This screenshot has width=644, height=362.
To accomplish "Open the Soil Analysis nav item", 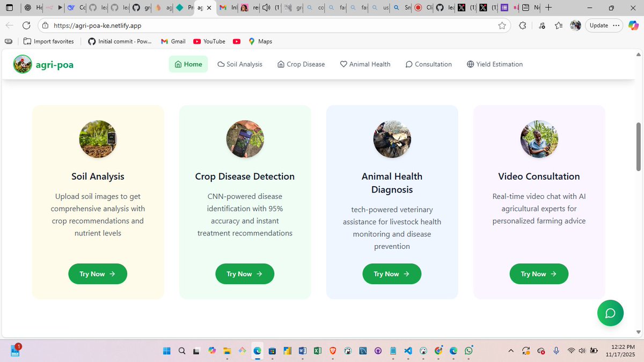I will coord(240,64).
